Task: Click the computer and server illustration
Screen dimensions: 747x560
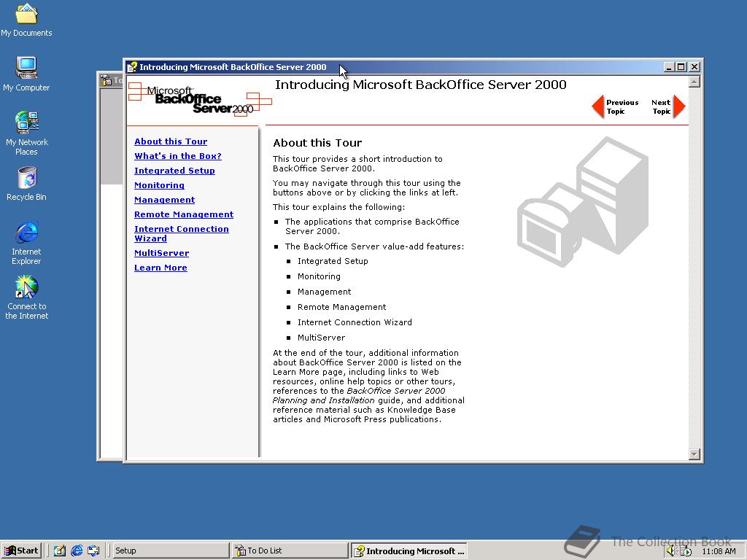Action: 583,201
